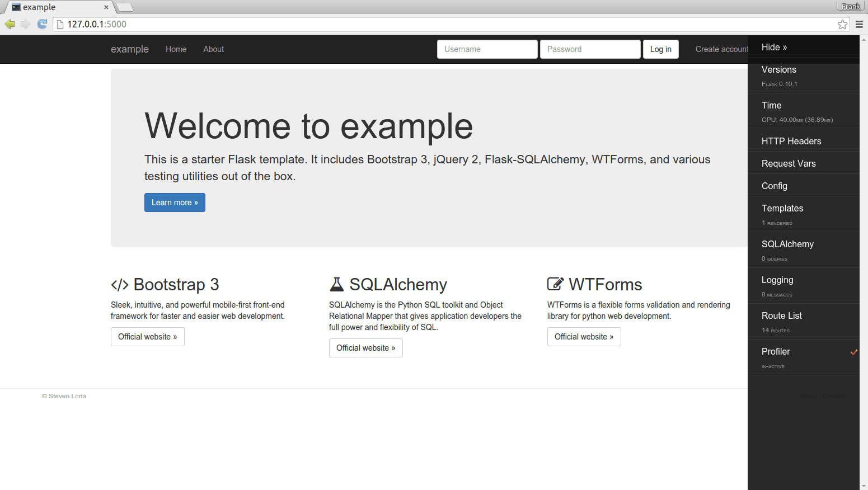Toggle the Profiler checkmark

pos(854,352)
